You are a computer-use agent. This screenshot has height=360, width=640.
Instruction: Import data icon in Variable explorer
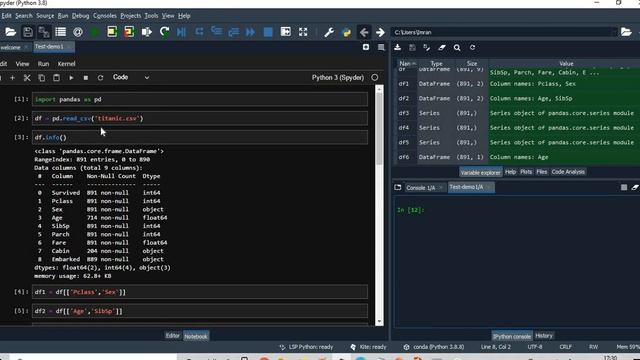coord(398,47)
